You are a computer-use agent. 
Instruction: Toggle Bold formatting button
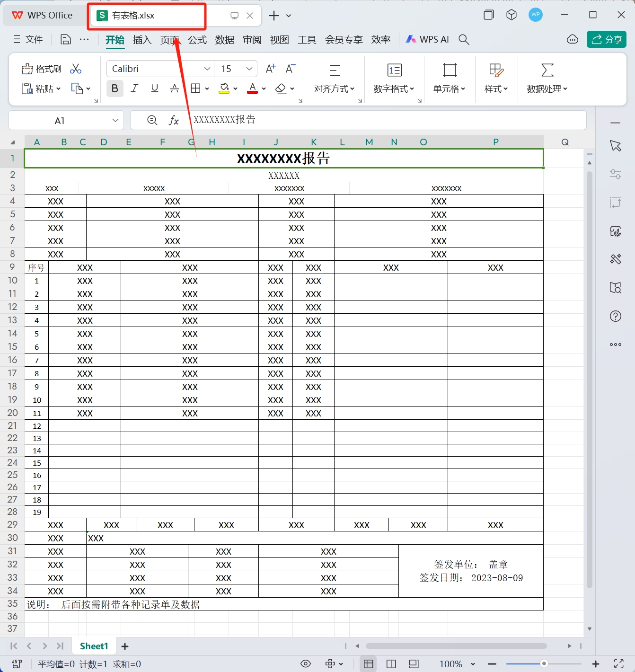point(115,88)
